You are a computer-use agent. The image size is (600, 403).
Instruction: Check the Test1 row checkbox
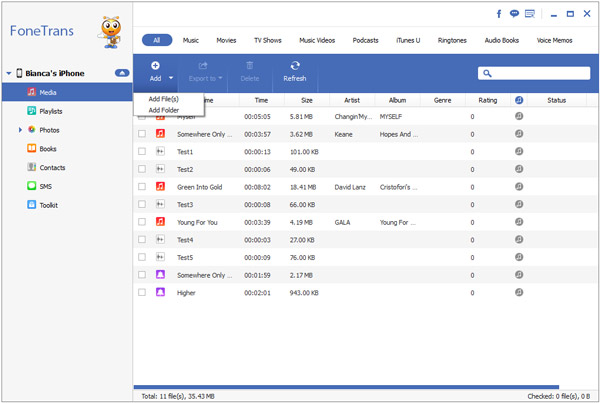click(142, 151)
